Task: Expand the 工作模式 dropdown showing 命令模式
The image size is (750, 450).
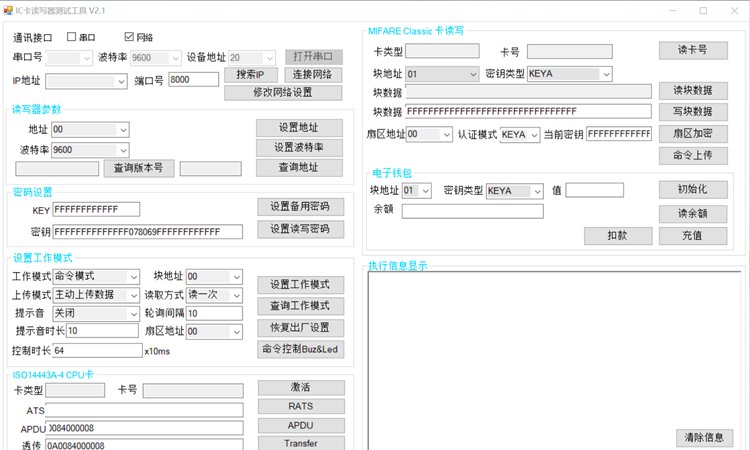Action: (x=96, y=277)
